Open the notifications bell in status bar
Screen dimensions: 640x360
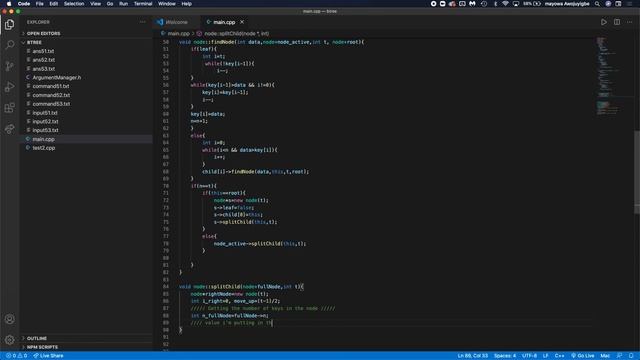tap(631, 356)
